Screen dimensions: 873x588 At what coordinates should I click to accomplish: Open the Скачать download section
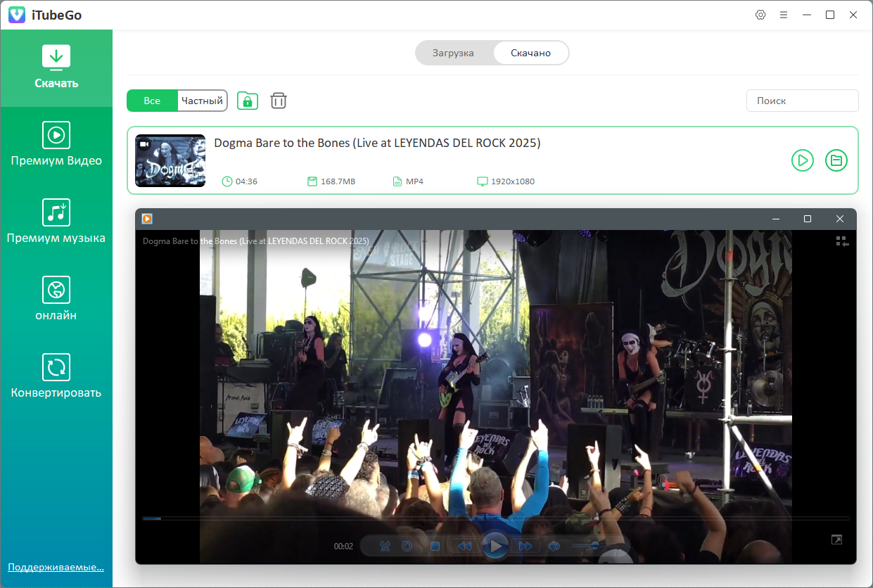[56, 68]
